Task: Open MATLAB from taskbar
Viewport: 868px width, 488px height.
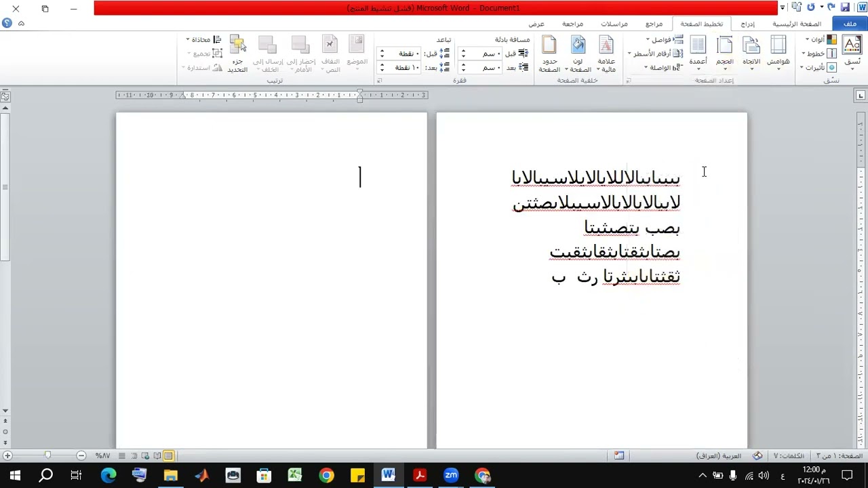Action: point(201,475)
